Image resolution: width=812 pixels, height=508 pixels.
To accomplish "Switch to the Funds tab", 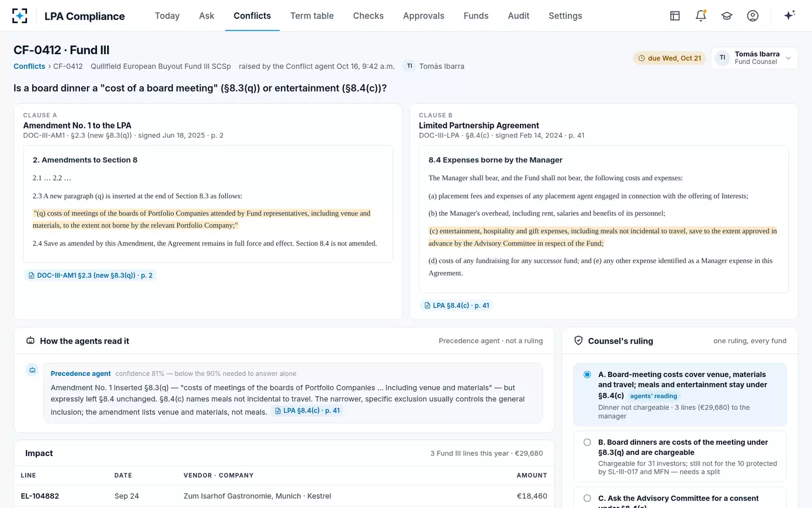I will point(476,16).
